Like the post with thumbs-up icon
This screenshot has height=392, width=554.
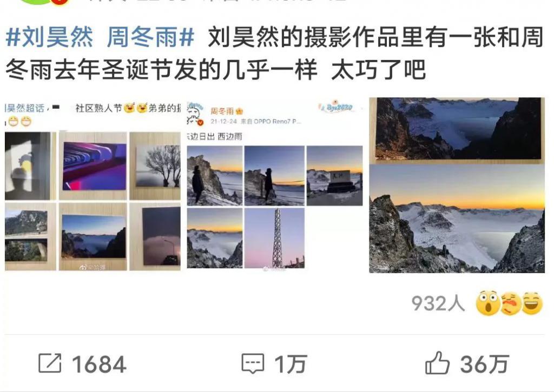pyautogui.click(x=437, y=363)
